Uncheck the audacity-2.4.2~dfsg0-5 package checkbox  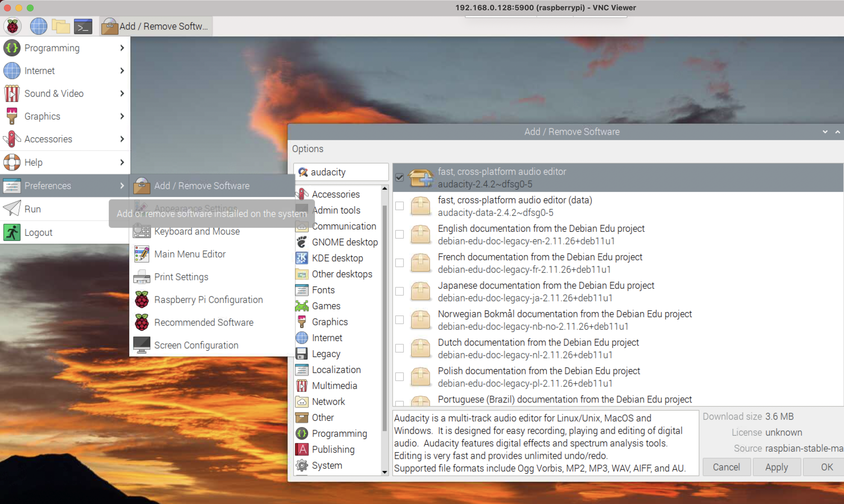click(x=400, y=178)
